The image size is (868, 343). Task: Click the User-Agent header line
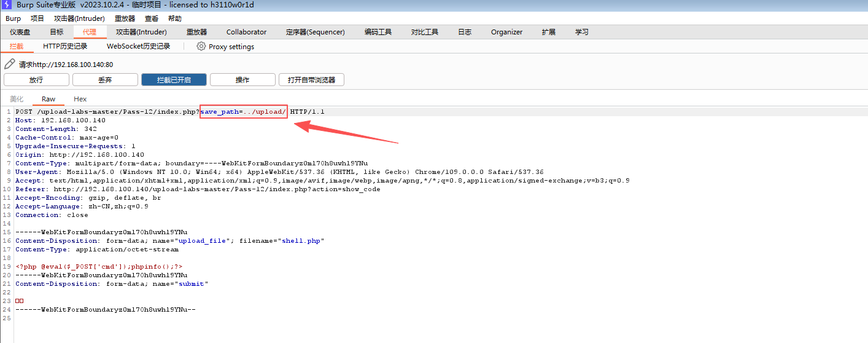click(279, 172)
